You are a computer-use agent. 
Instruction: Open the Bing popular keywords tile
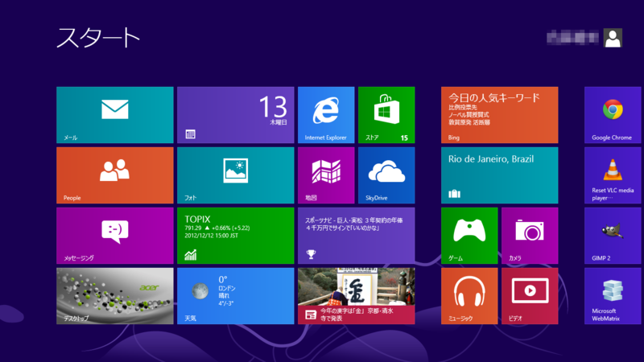tap(499, 115)
